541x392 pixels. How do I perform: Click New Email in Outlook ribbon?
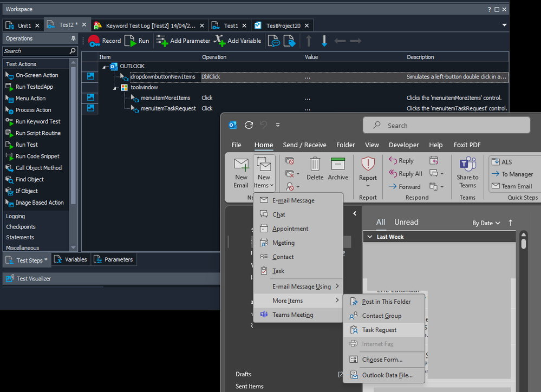pos(241,173)
